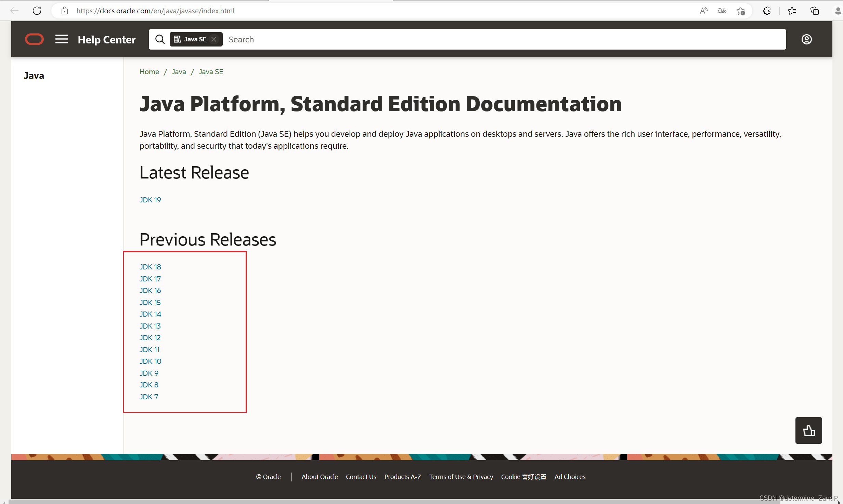Open JDK 10 documentation

(150, 361)
